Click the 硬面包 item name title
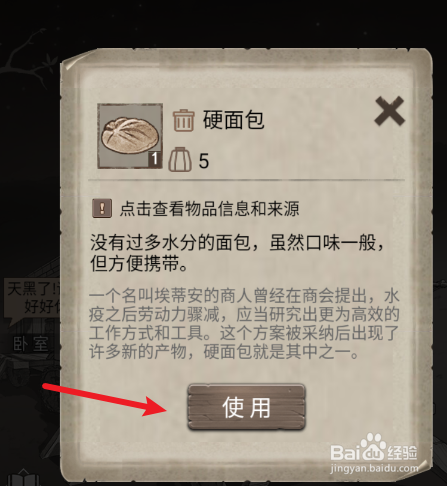The height and width of the screenshot is (486, 447). 233,120
